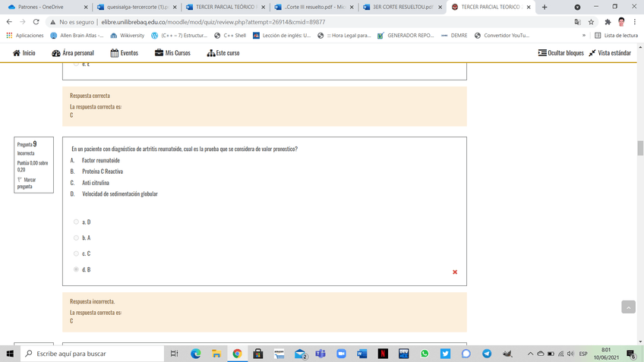Select answer option d. B
The image size is (644, 362).
(77, 269)
